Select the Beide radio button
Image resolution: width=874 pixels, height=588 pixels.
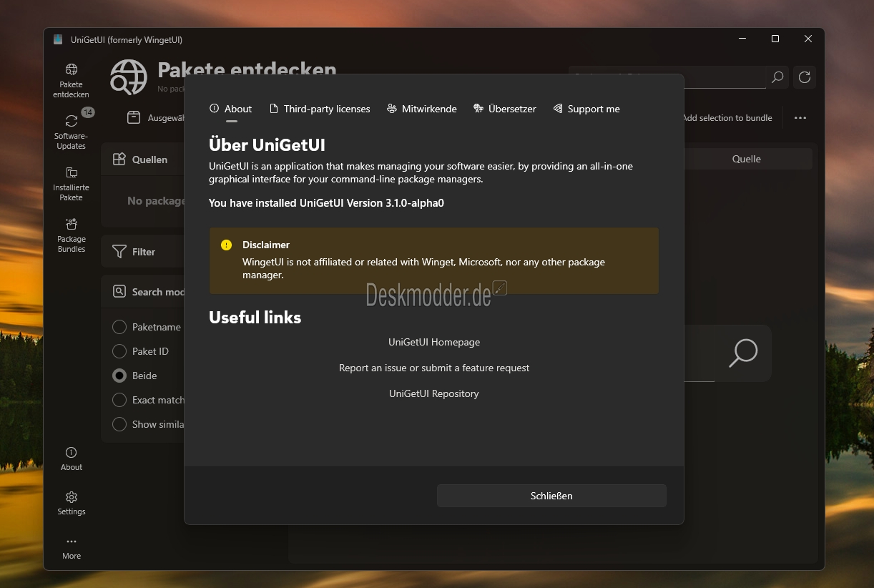[119, 376]
